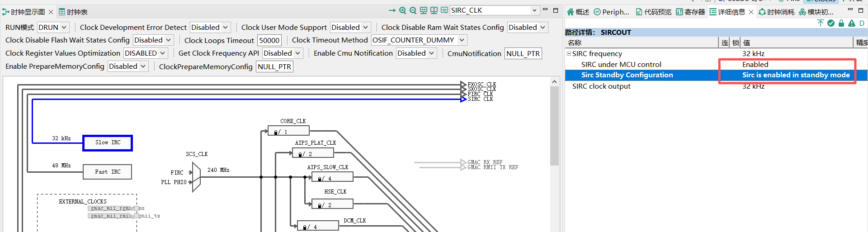Open the 寄存器 registers tab
This screenshot has width=868, height=232.
coord(690,12)
